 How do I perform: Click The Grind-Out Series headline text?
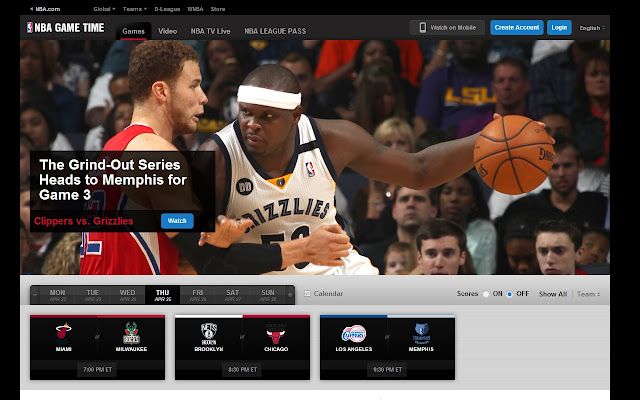[113, 180]
